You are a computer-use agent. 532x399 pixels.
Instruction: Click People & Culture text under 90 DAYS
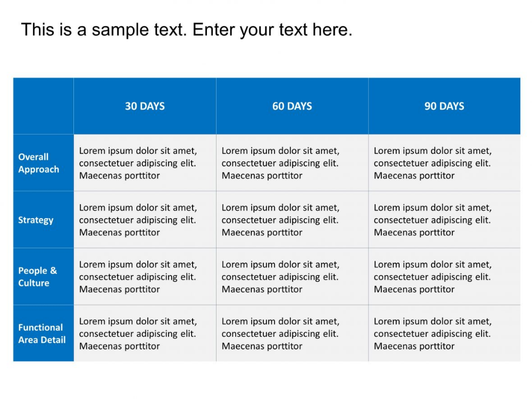click(x=433, y=277)
